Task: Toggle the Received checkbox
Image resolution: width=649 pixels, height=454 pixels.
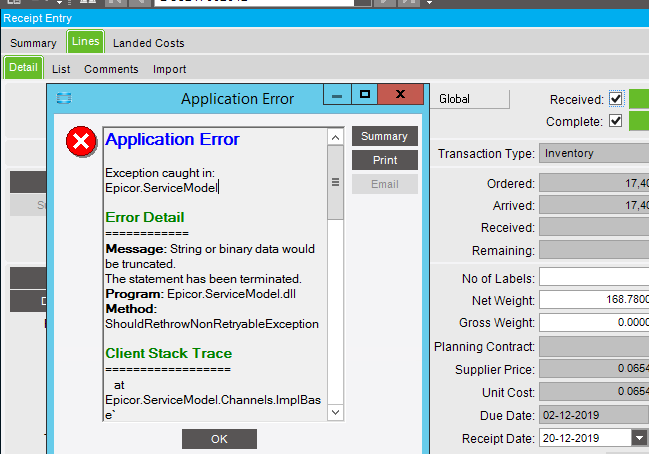Action: pyautogui.click(x=615, y=99)
